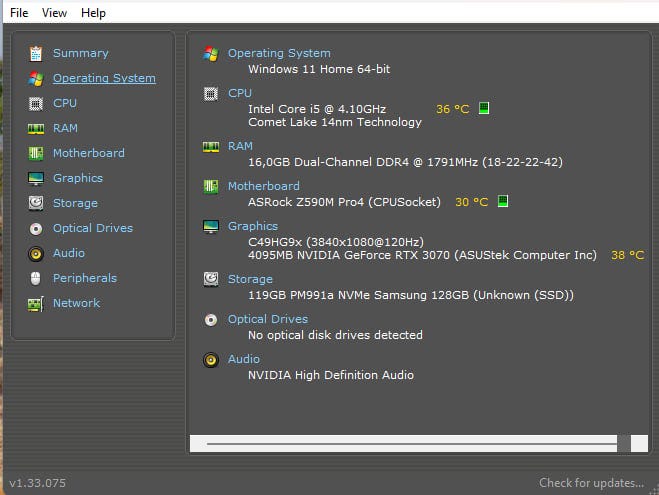Click Check for updates link
Screen dimensions: 659x495
click(591, 483)
